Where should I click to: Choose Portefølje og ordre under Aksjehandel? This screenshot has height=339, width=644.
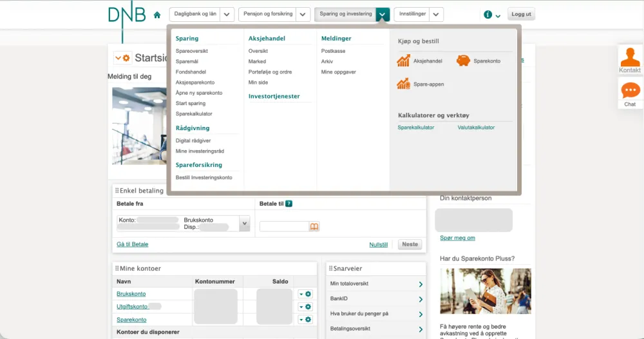click(x=270, y=72)
